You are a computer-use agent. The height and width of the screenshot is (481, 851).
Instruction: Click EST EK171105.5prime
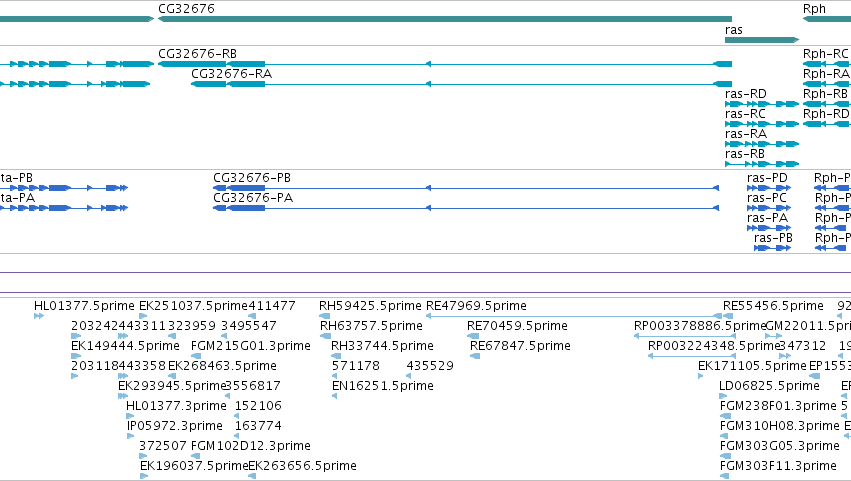752,366
